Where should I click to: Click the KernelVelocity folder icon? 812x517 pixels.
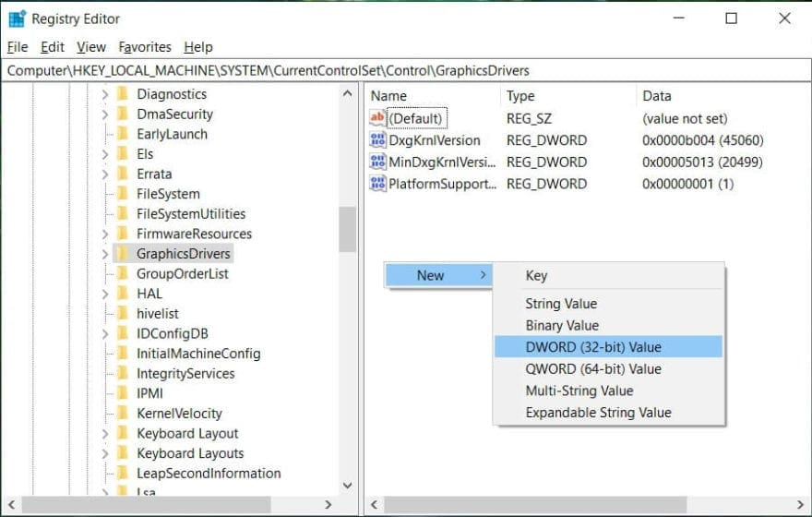tap(123, 414)
